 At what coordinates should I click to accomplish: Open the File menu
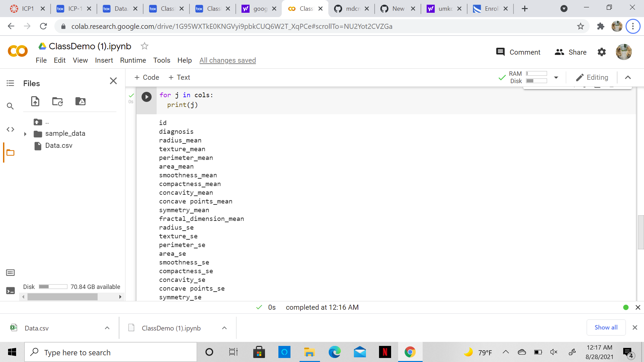click(41, 60)
